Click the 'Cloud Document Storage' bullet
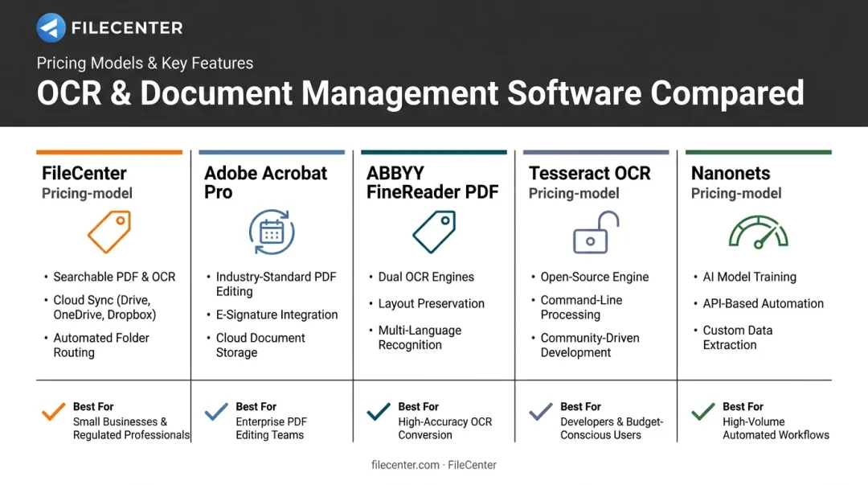This screenshot has height=485, width=868. [x=260, y=345]
